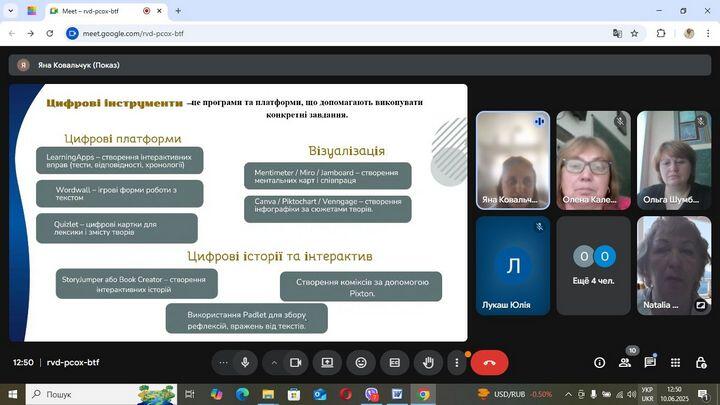Open the activities grid icon
Screen dimensions: 720x405
tap(675, 363)
